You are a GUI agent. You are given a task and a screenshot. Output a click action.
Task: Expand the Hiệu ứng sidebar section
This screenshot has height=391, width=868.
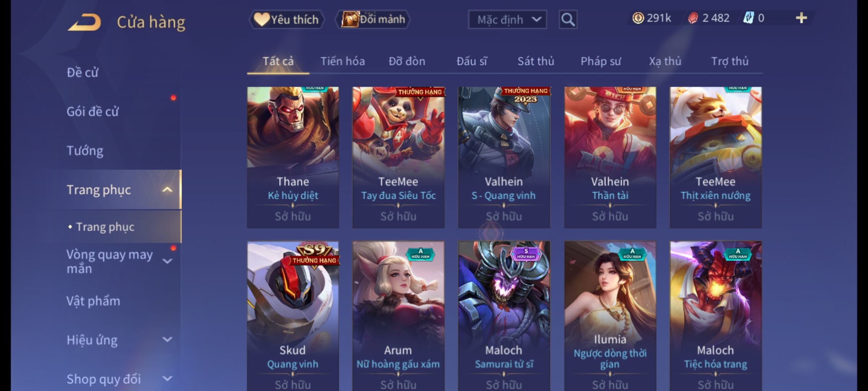[167, 340]
